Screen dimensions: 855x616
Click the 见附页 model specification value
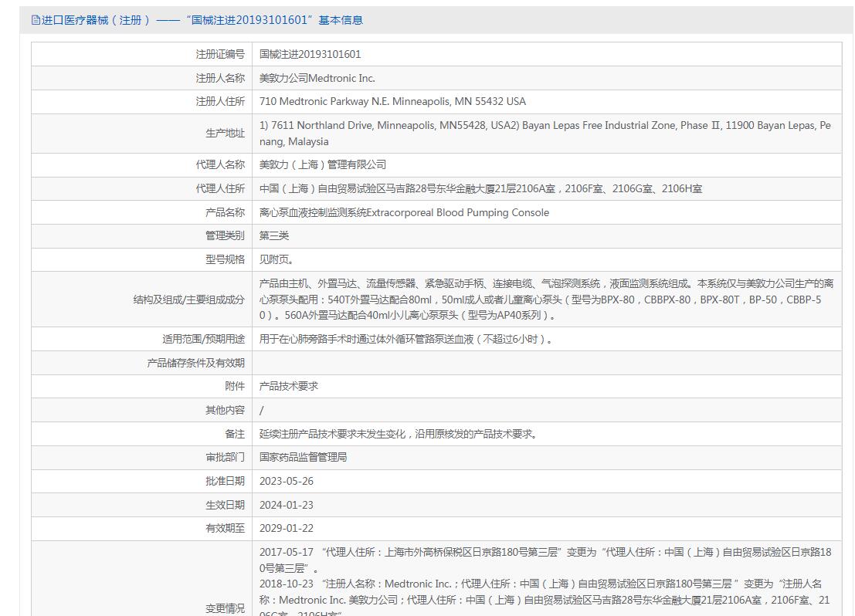(x=277, y=259)
